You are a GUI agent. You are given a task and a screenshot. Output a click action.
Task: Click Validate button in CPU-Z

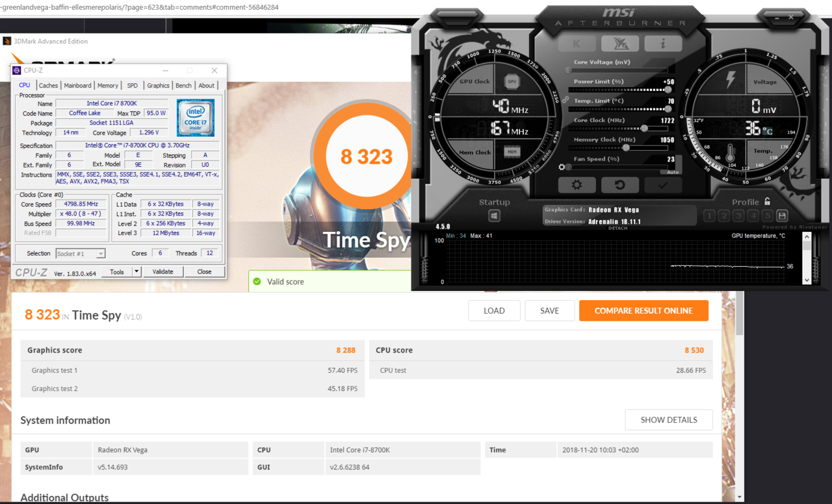(x=162, y=272)
